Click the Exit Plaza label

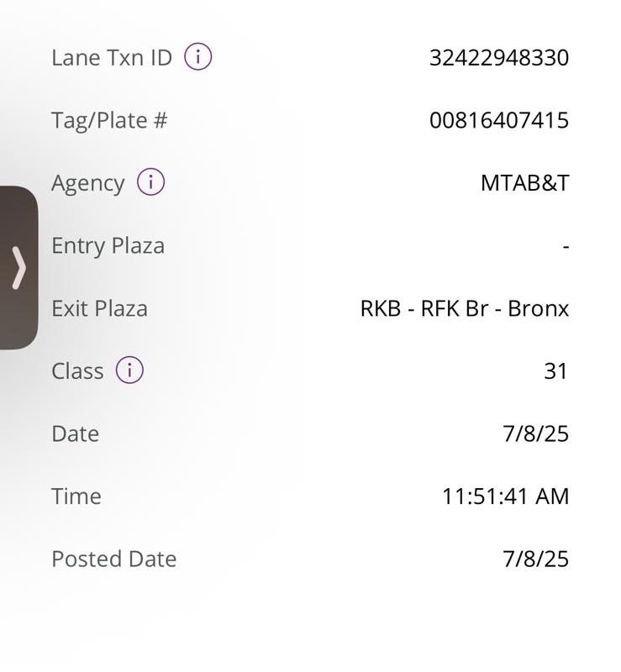pos(99,308)
